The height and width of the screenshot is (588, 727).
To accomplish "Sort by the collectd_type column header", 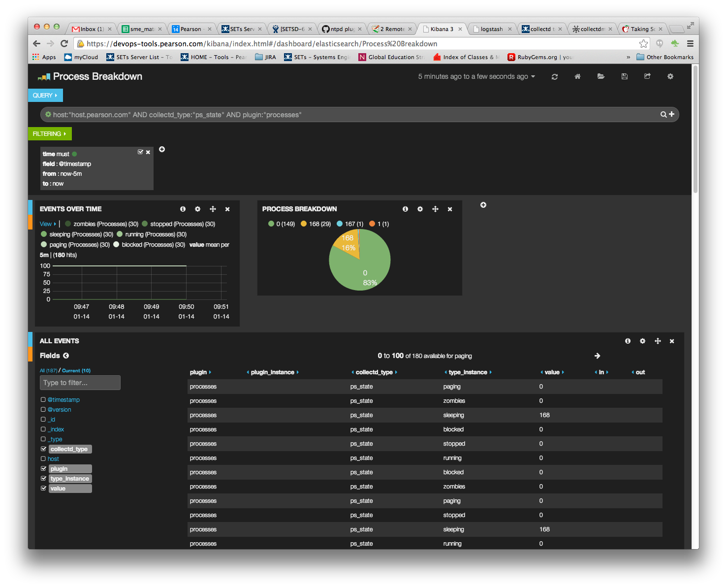I will pos(374,372).
